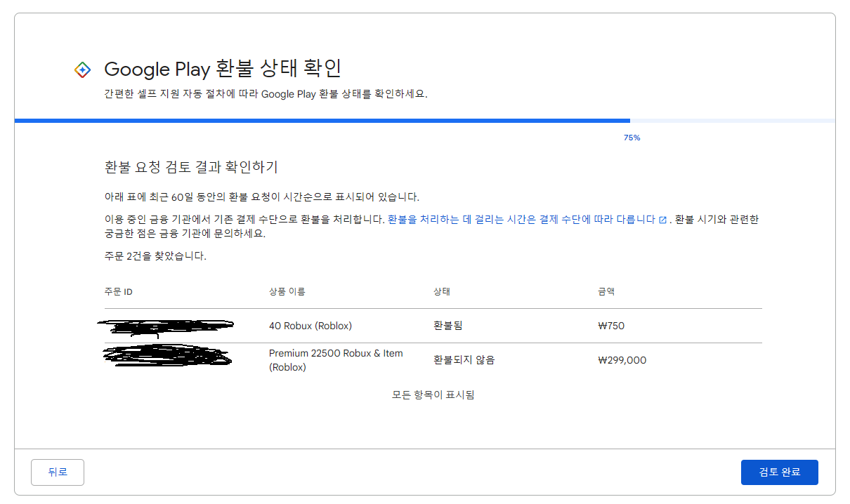
Task: Open the refund processing time link
Action: point(521,219)
